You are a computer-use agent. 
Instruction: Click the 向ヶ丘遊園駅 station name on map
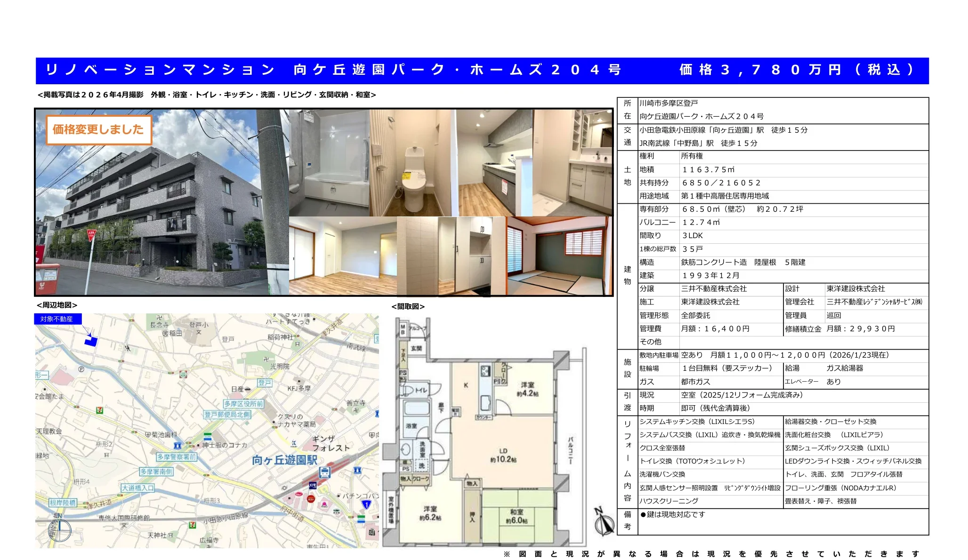point(284,460)
